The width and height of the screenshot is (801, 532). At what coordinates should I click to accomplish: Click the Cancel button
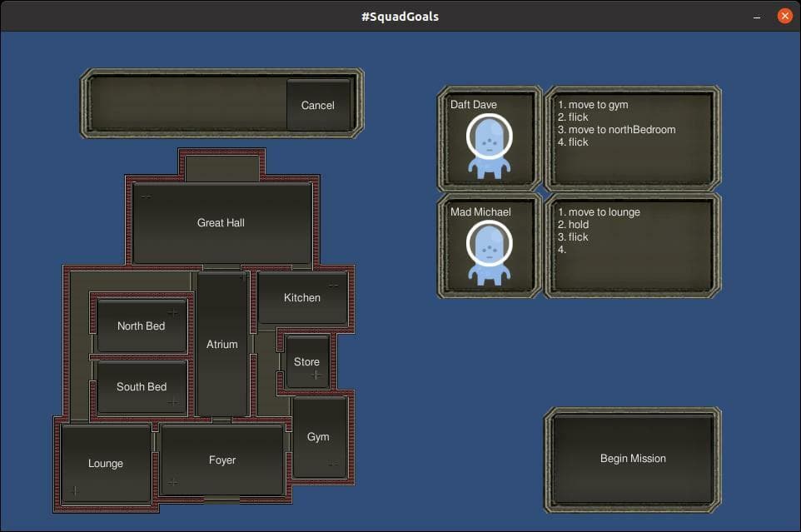318,105
